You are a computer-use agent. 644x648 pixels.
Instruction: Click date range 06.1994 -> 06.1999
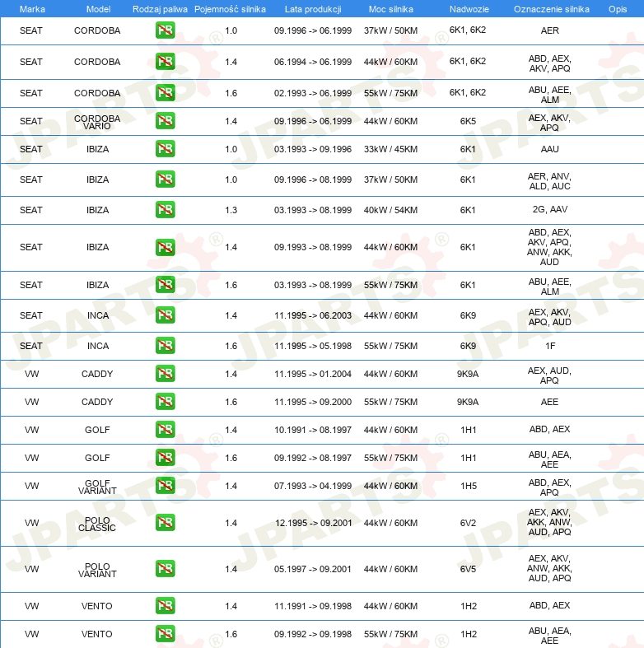coord(313,62)
